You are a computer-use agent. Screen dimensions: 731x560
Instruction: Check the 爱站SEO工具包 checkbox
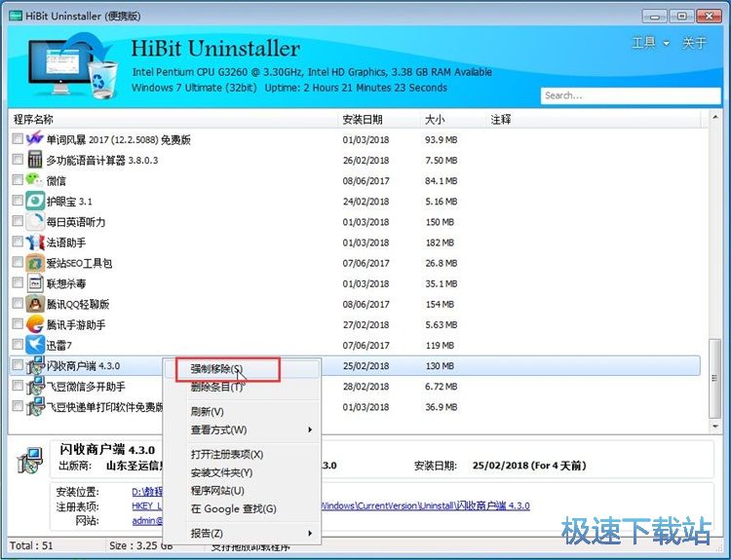click(18, 262)
